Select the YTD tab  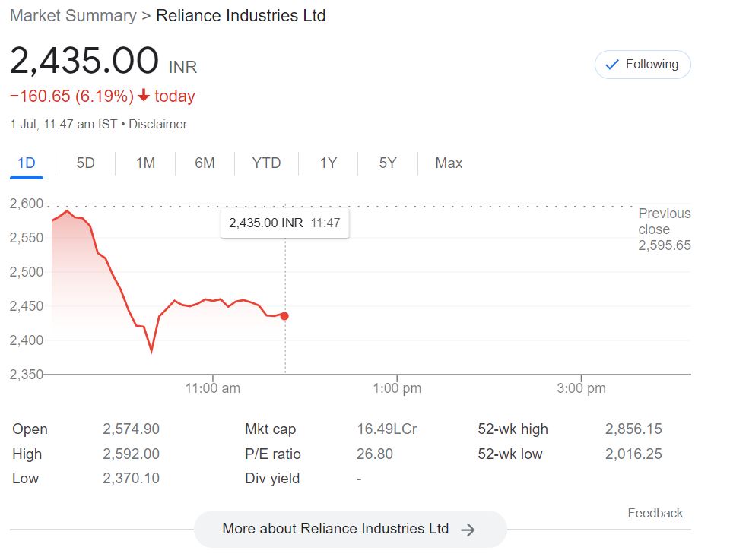pos(266,163)
